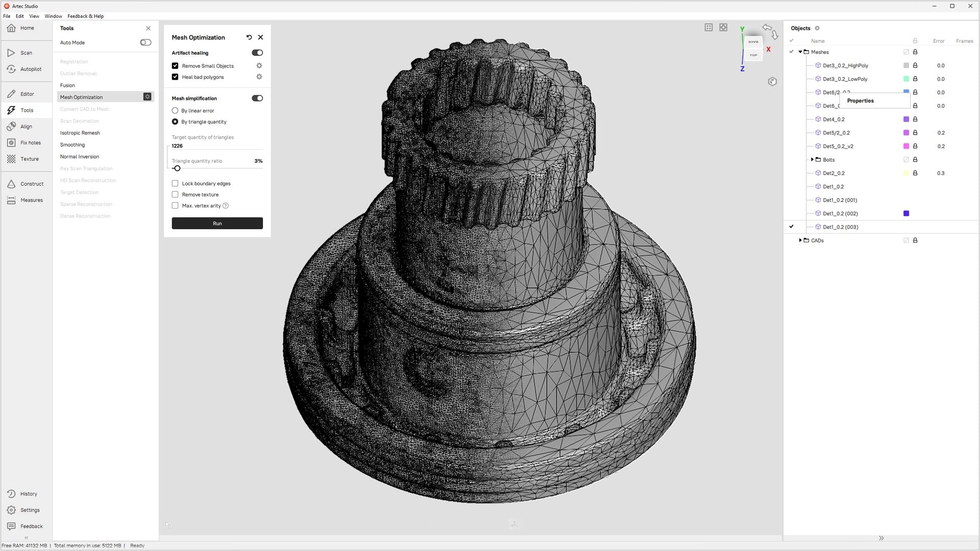Open the Scan panel in the sidebar
Viewport: 980px width, 551px height.
coord(26,53)
